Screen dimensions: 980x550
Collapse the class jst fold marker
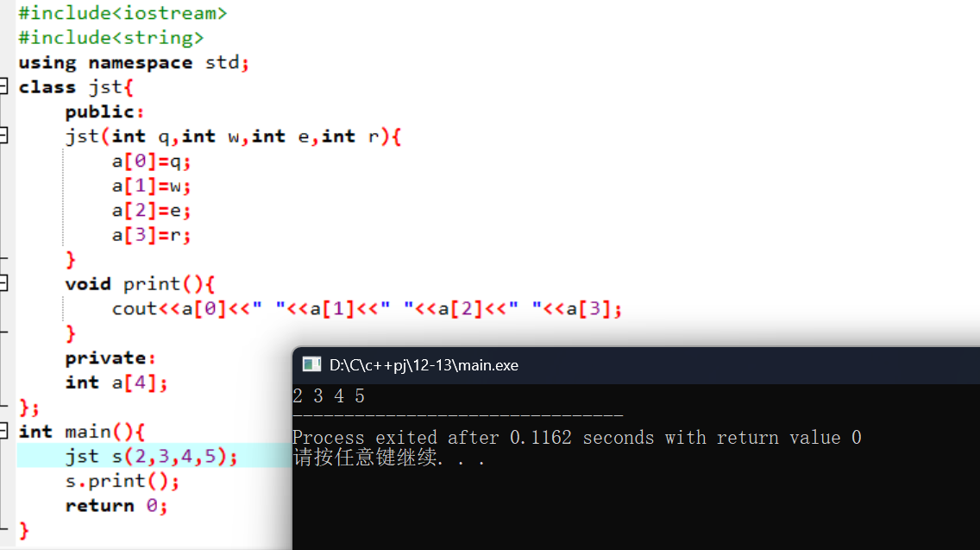3,86
